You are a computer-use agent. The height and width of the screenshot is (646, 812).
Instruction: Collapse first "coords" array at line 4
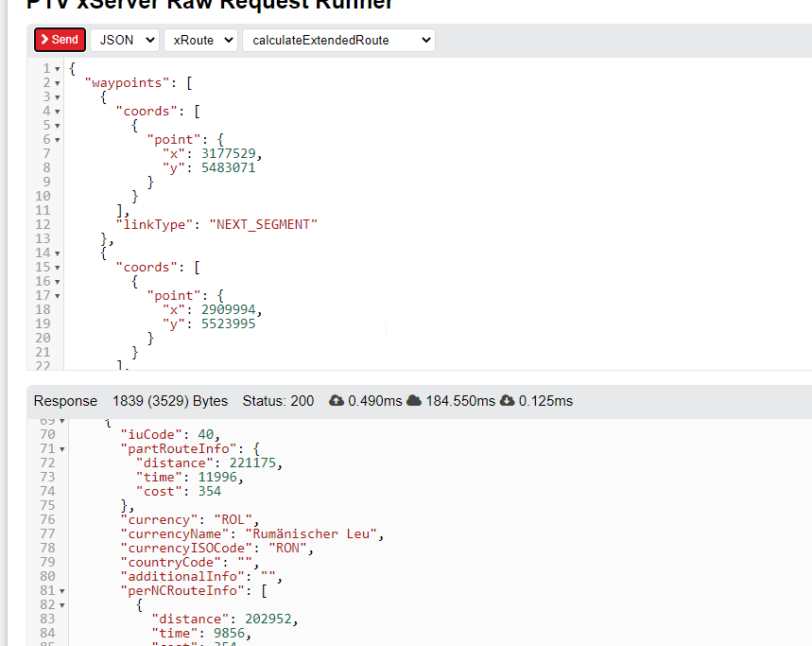[58, 112]
